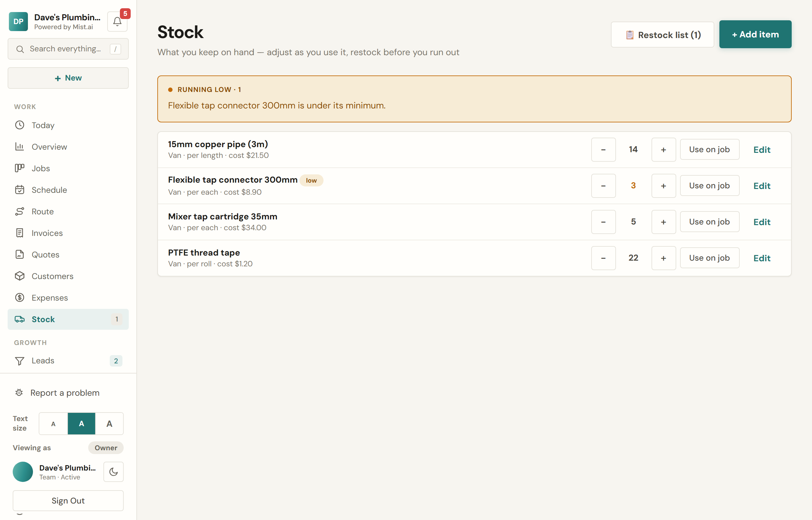Image resolution: width=812 pixels, height=520 pixels.
Task: Open the Restock list
Action: pyautogui.click(x=662, y=35)
